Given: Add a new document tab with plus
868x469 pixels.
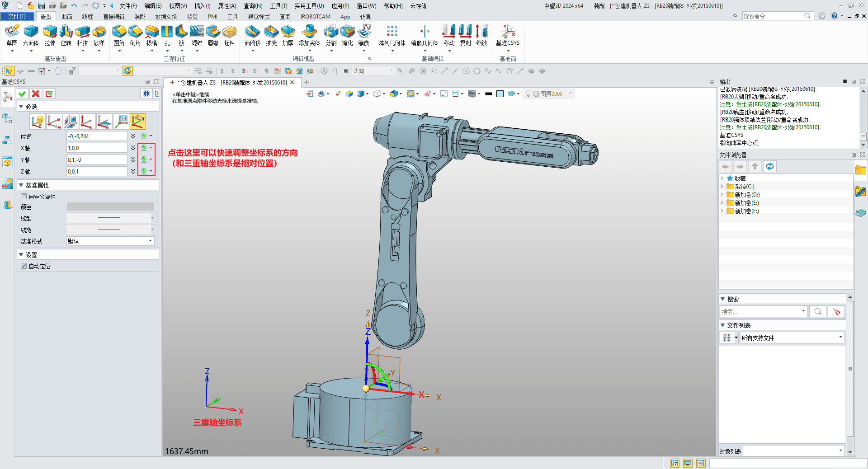Looking at the screenshot, I should (307, 82).
